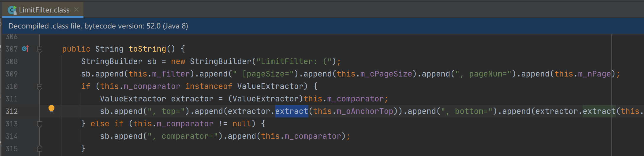Screen dimensions: 644x156
Task: Click the toString method name
Action: click(x=147, y=49)
